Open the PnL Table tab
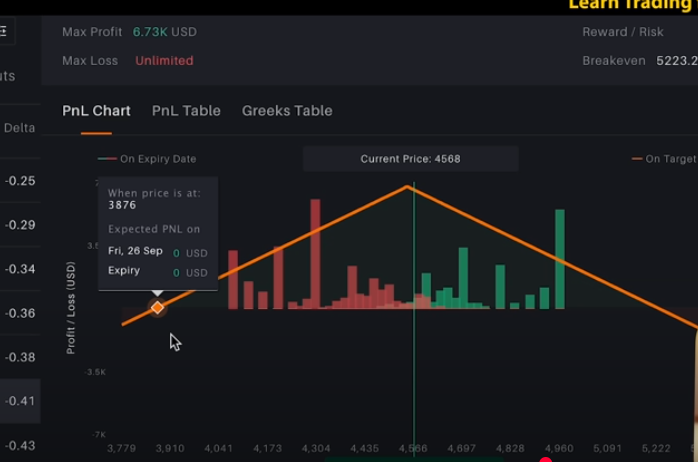This screenshot has width=698, height=462. point(186,111)
